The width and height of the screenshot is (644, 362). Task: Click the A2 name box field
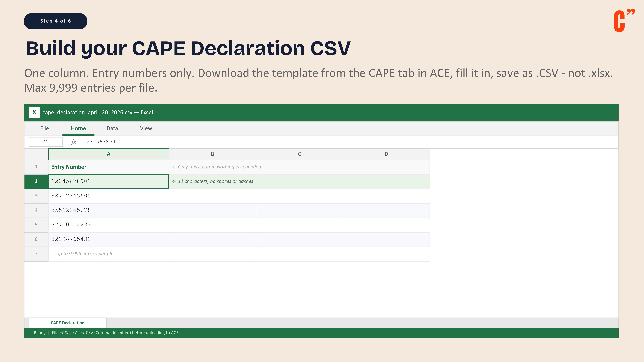click(x=46, y=142)
